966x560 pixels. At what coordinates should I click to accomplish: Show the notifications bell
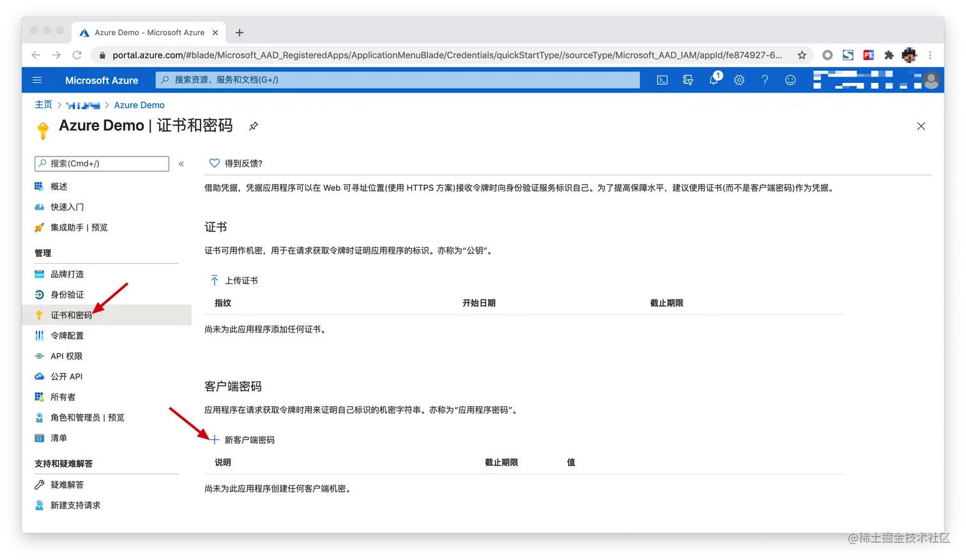pyautogui.click(x=714, y=79)
